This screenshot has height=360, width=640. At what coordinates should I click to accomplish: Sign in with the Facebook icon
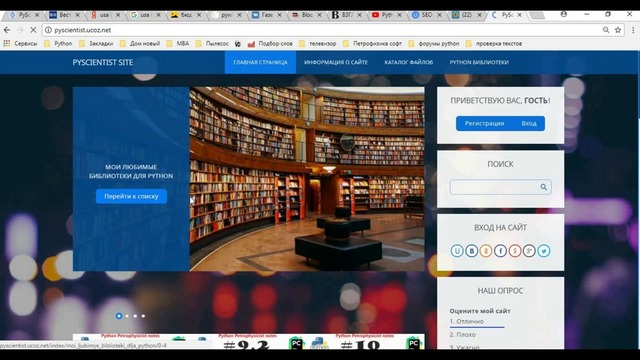[500, 251]
